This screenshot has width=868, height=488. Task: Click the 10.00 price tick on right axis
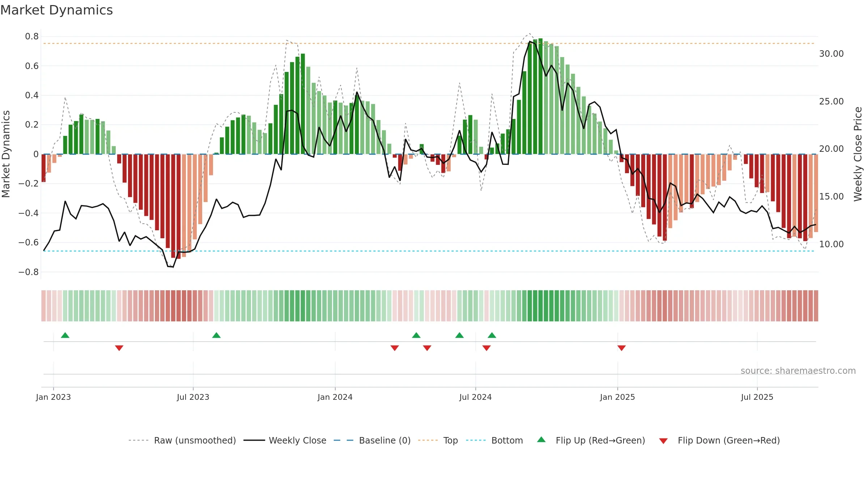pyautogui.click(x=831, y=244)
